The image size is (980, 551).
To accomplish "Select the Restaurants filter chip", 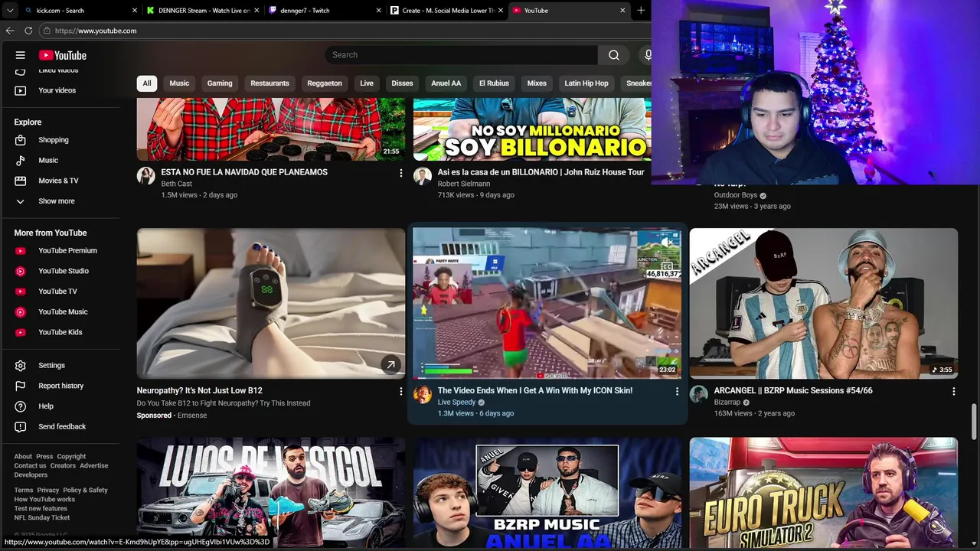I will [x=270, y=83].
